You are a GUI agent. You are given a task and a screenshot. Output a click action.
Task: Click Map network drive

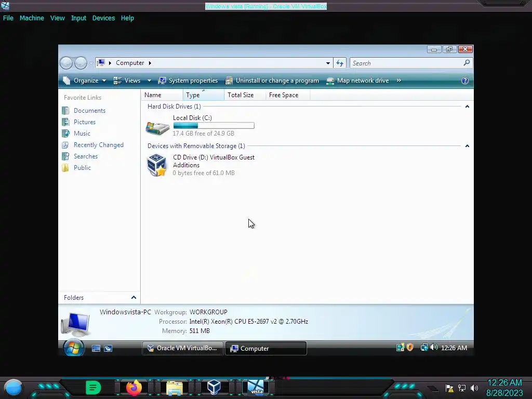pyautogui.click(x=357, y=81)
